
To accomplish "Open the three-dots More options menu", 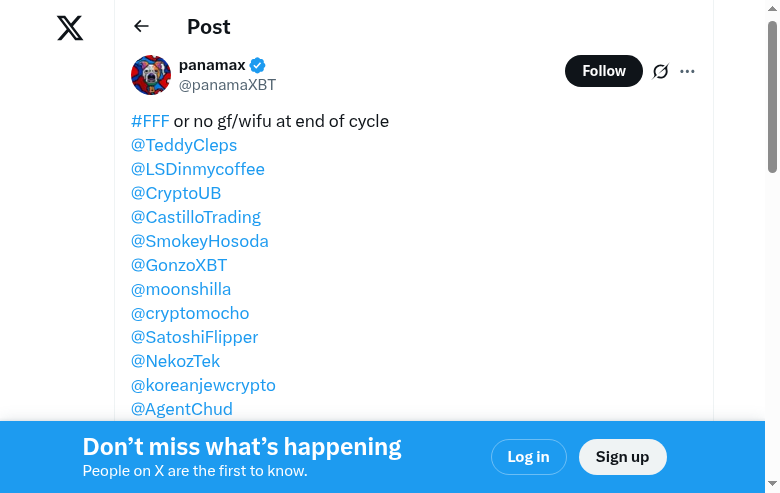I will click(687, 71).
